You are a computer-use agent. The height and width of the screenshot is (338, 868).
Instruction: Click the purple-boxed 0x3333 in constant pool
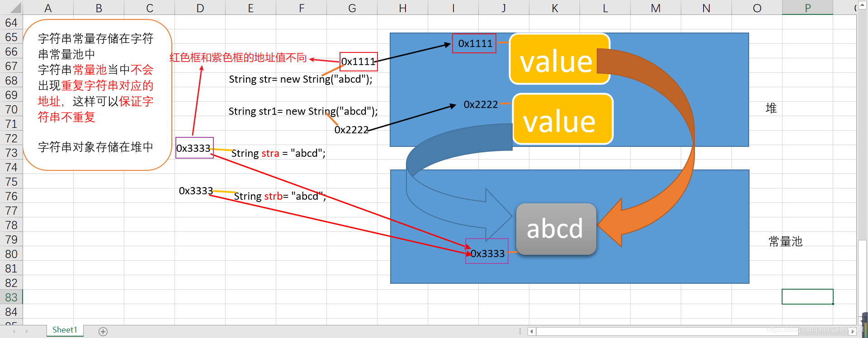487,251
